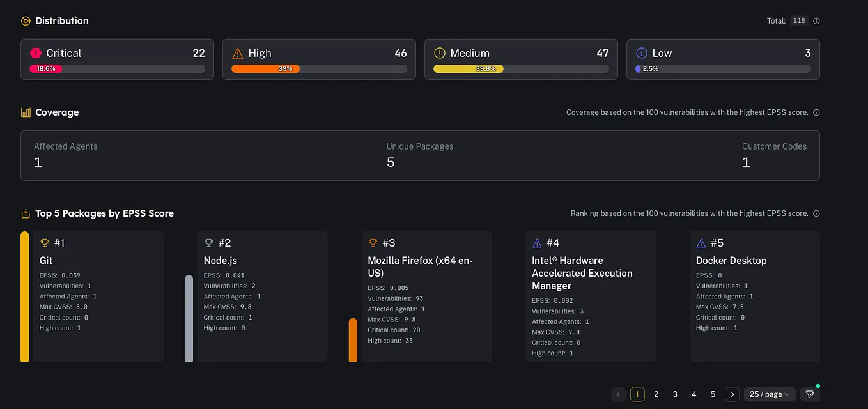
Task: Click the info icon next to Total count
Action: coord(816,20)
